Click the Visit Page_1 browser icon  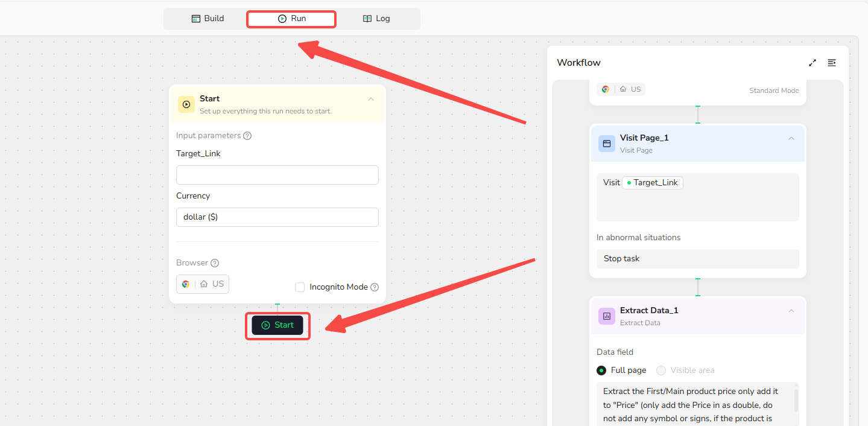coord(607,144)
